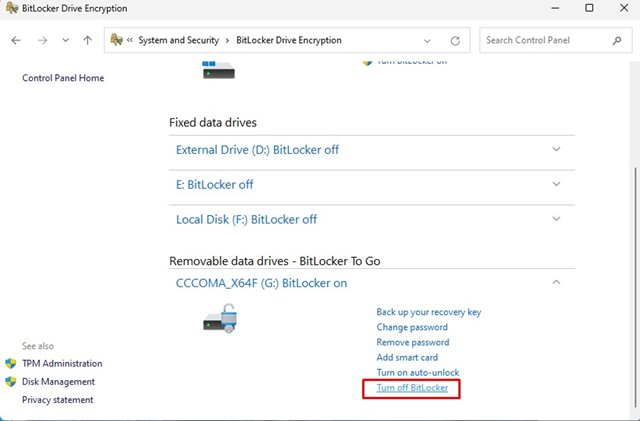
Task: Click the BitLocker title bar icon
Action: click(x=11, y=8)
